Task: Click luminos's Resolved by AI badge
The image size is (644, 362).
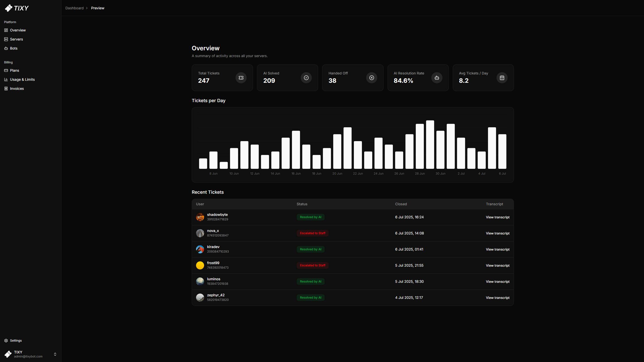Action: pyautogui.click(x=311, y=281)
